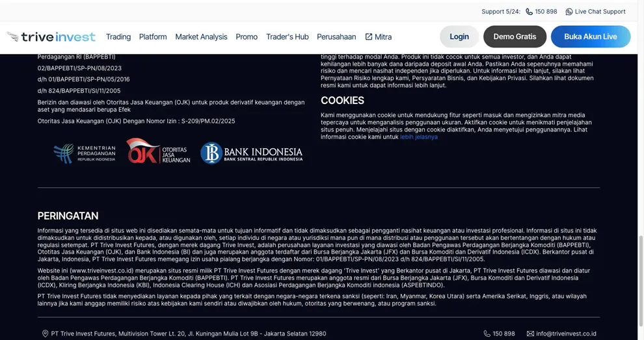Open the Promo menu

(247, 36)
